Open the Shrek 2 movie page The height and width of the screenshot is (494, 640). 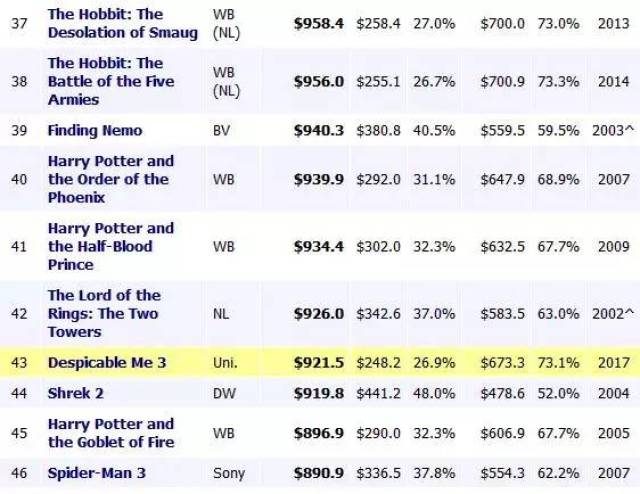76,393
